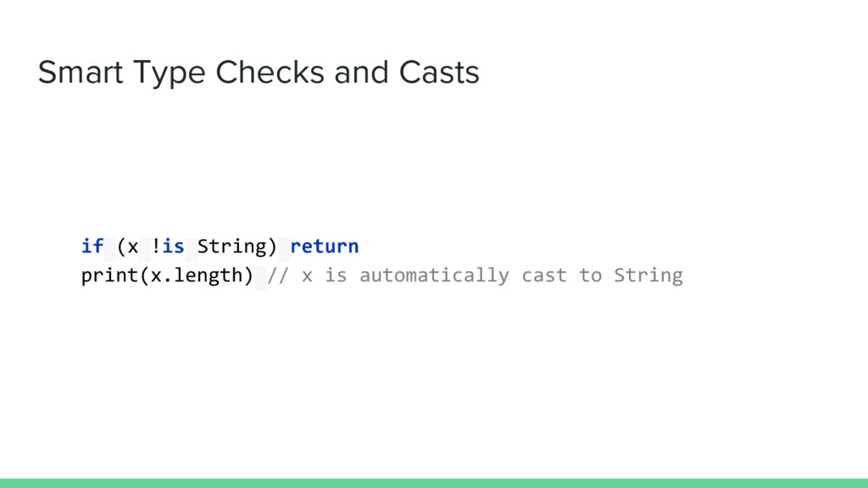Click the word 'Smart' in the title
This screenshot has width=868, height=488.
(x=81, y=73)
